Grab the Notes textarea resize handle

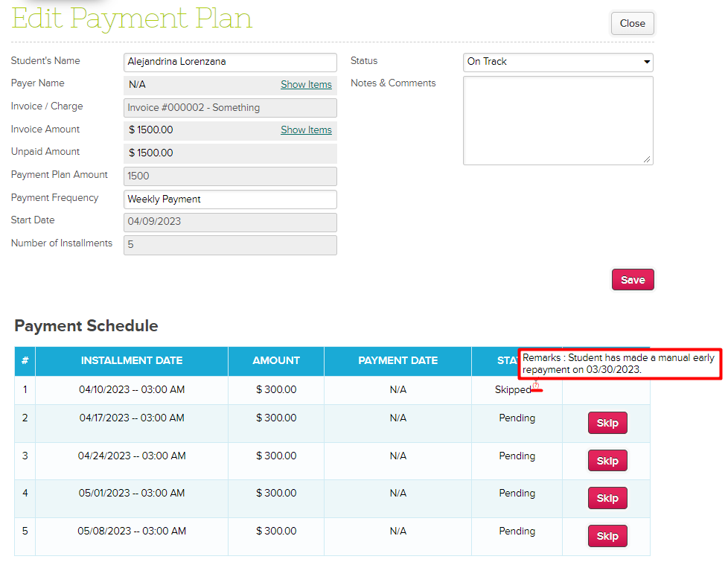pyautogui.click(x=648, y=159)
